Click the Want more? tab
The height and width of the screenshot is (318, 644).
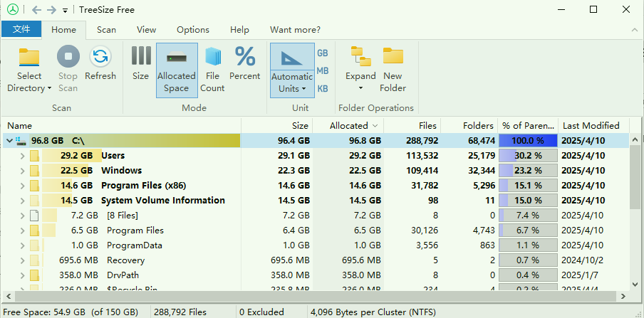coord(295,30)
